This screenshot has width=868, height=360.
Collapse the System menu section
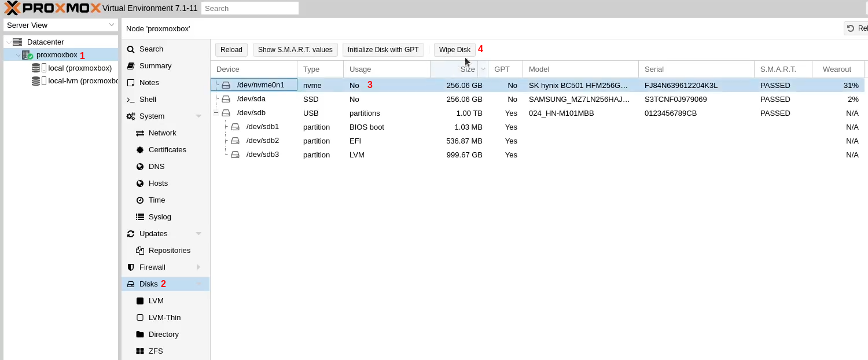click(198, 116)
